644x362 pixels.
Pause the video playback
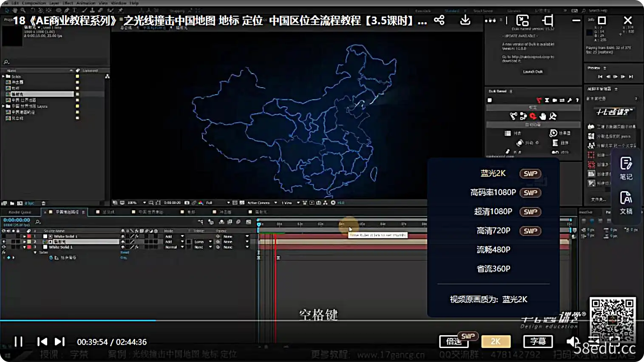[18, 342]
